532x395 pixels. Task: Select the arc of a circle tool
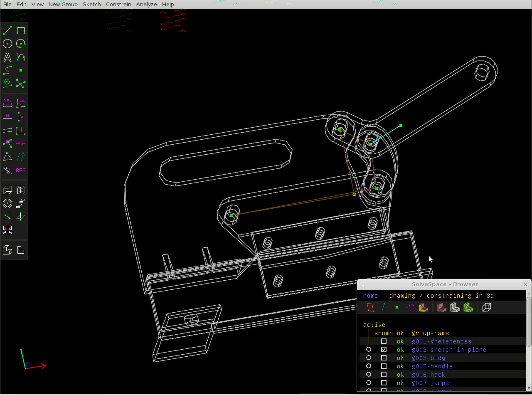coord(21,44)
